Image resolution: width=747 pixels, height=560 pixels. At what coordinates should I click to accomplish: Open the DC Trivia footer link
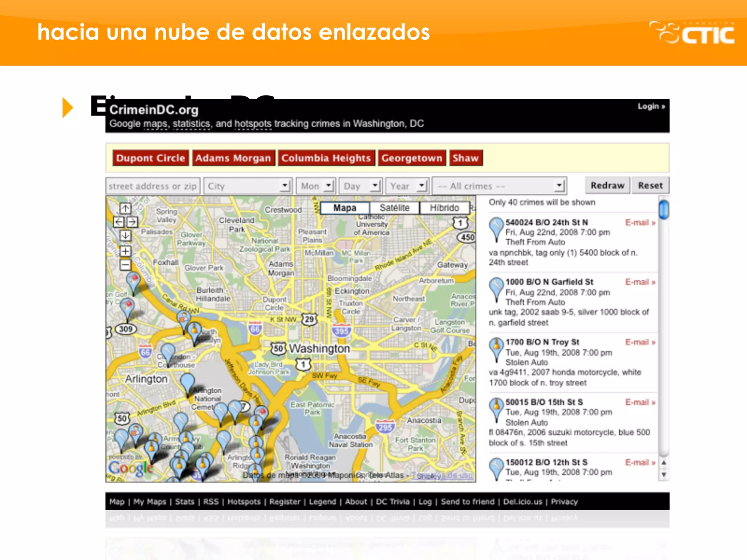(x=392, y=502)
